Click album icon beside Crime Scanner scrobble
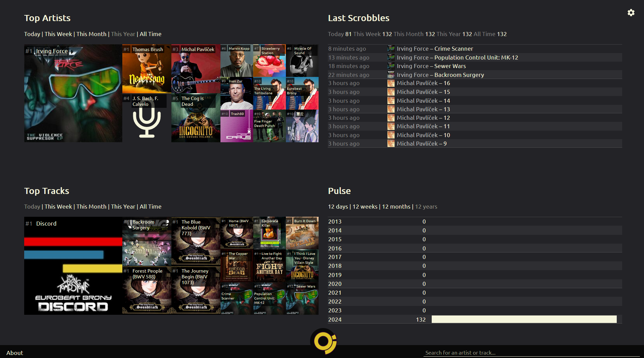Image resolution: width=644 pixels, height=358 pixels. click(391, 49)
